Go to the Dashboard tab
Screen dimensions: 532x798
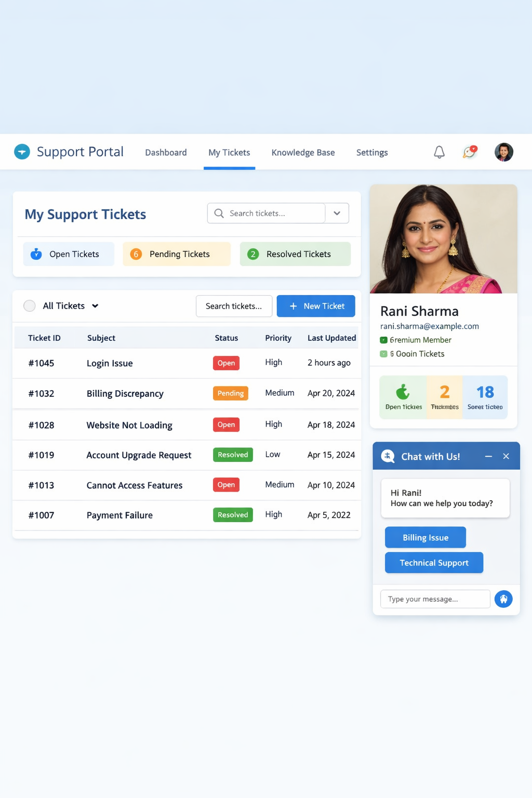166,153
